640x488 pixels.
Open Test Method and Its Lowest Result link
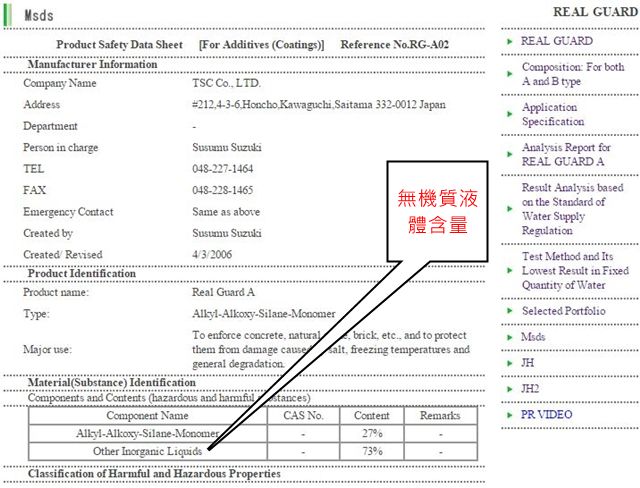coord(575,271)
